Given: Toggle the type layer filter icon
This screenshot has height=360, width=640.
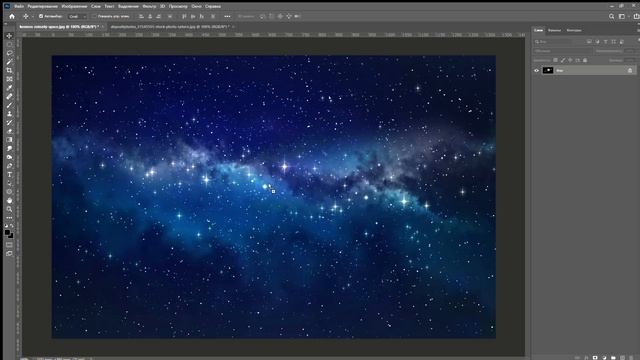Looking at the screenshot, I should (x=605, y=42).
